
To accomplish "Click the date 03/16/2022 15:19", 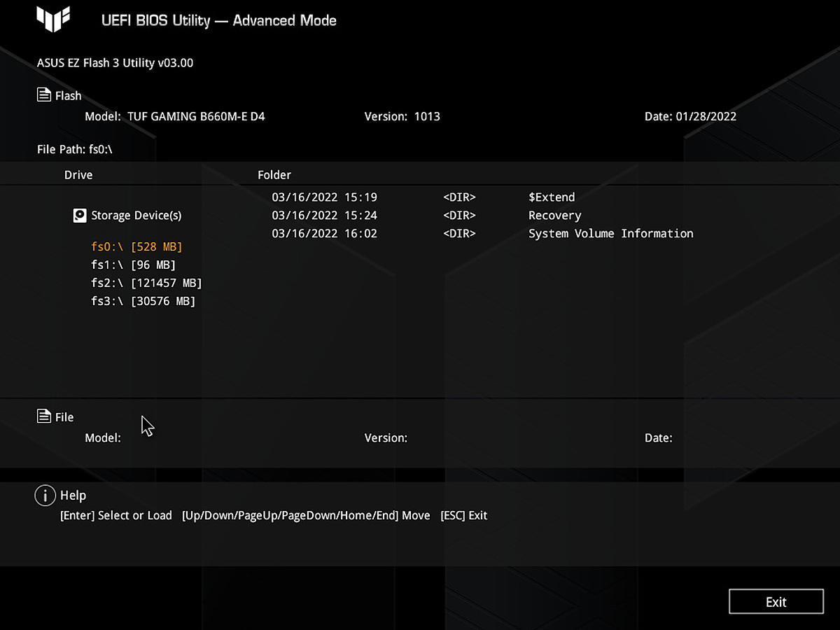I will pyautogui.click(x=324, y=197).
